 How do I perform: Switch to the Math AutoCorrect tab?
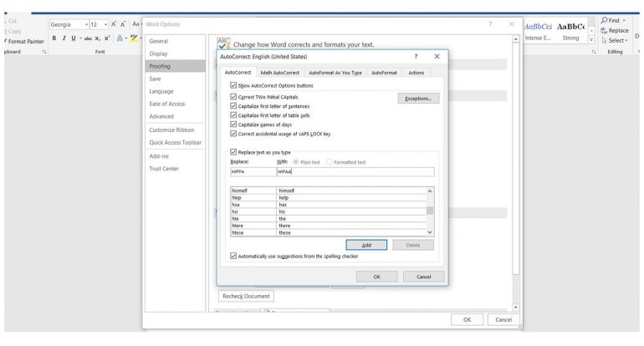click(279, 73)
